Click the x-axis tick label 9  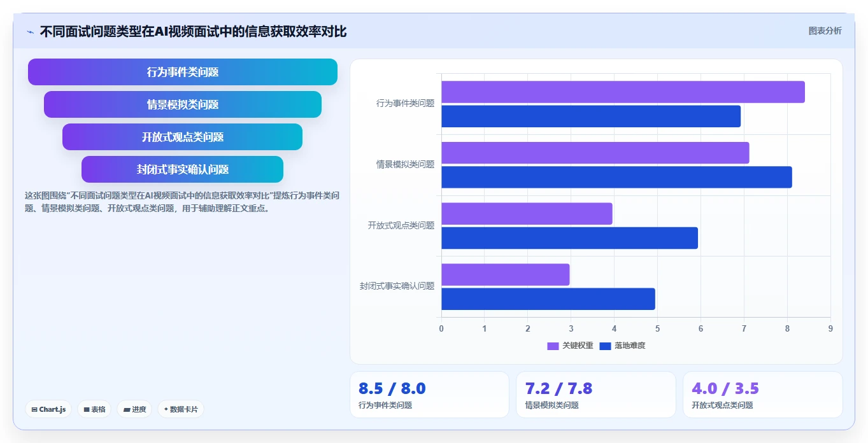tap(830, 328)
